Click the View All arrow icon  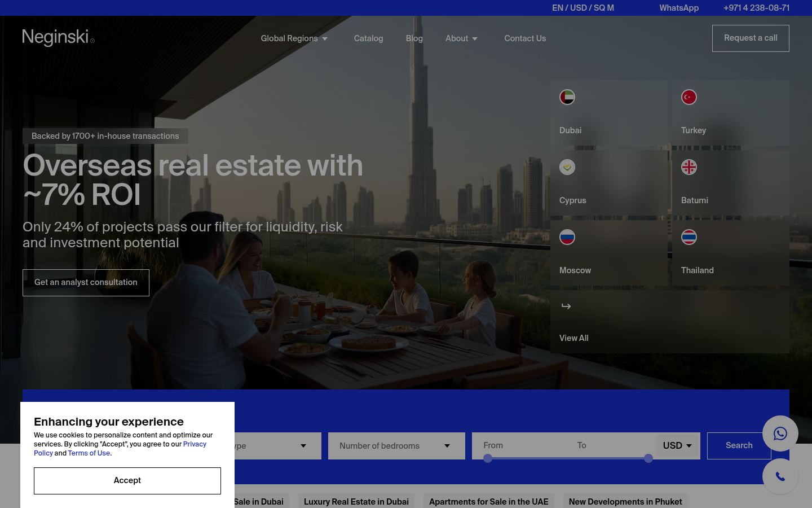[566, 306]
